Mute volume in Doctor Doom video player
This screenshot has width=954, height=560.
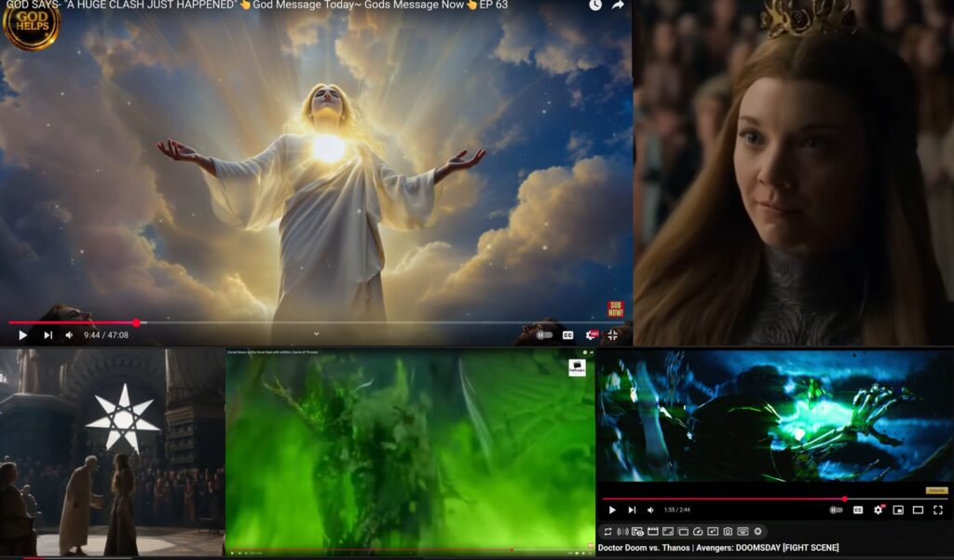[x=651, y=510]
